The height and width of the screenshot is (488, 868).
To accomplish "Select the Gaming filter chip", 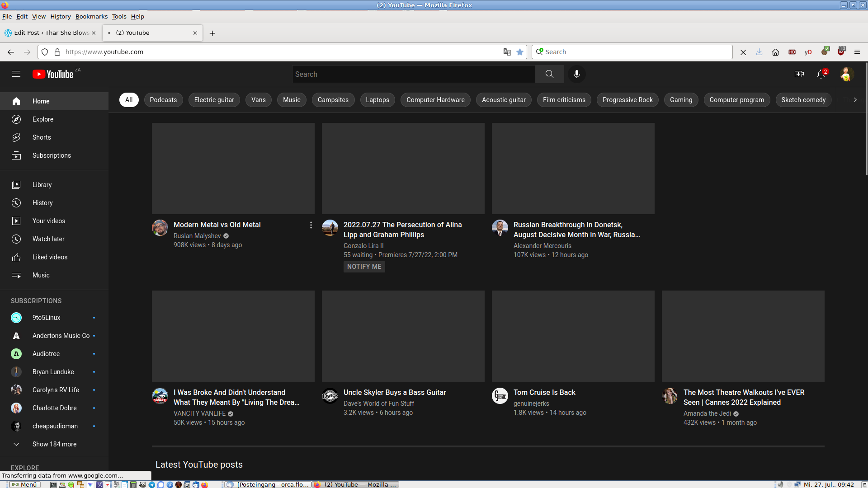I will click(681, 100).
